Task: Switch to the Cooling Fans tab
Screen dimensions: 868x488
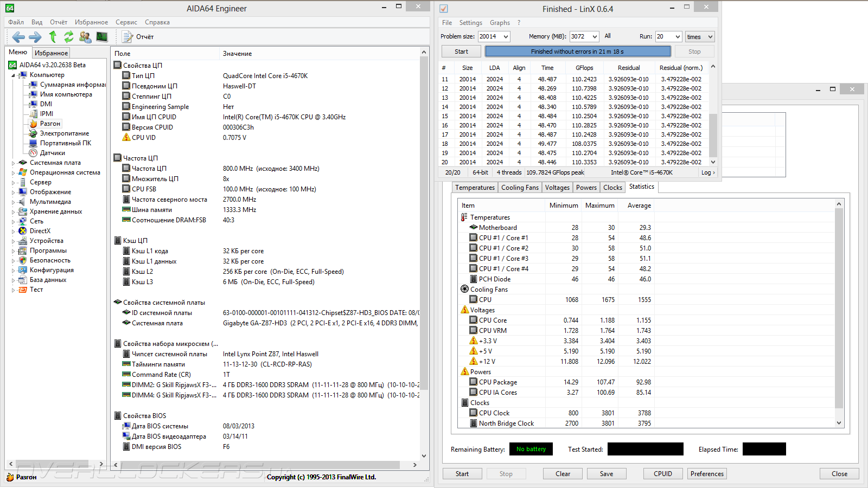Action: tap(520, 188)
